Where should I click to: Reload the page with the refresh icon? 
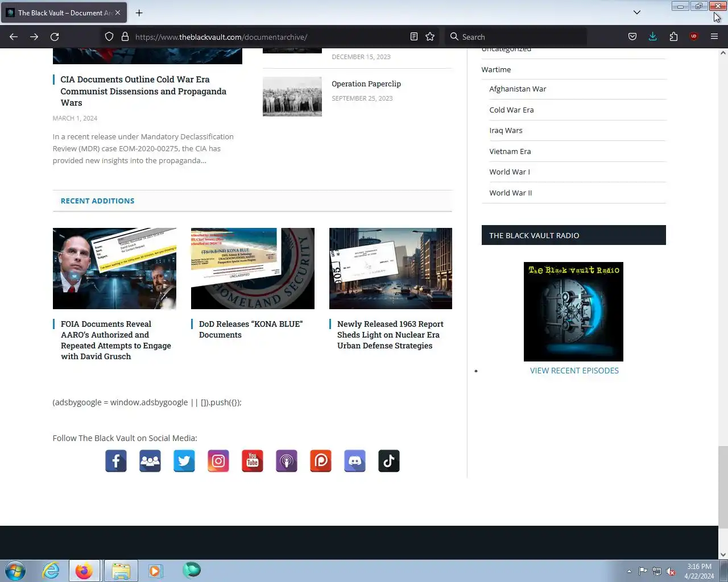coord(55,37)
